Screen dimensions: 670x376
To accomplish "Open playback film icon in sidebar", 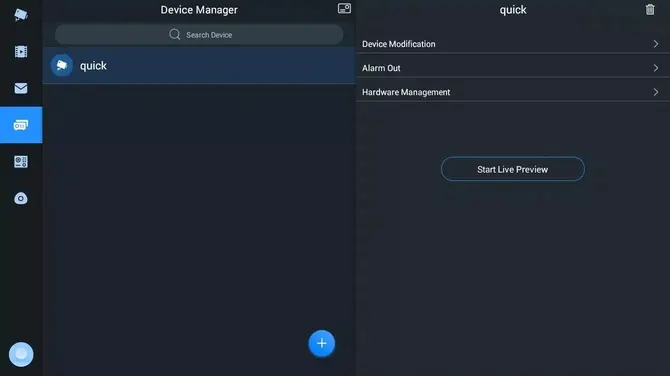I will (21, 52).
